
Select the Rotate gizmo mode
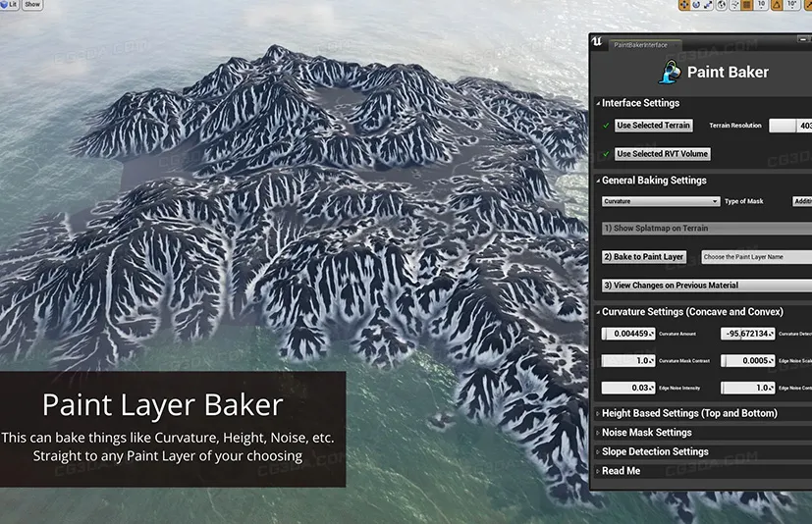696,5
